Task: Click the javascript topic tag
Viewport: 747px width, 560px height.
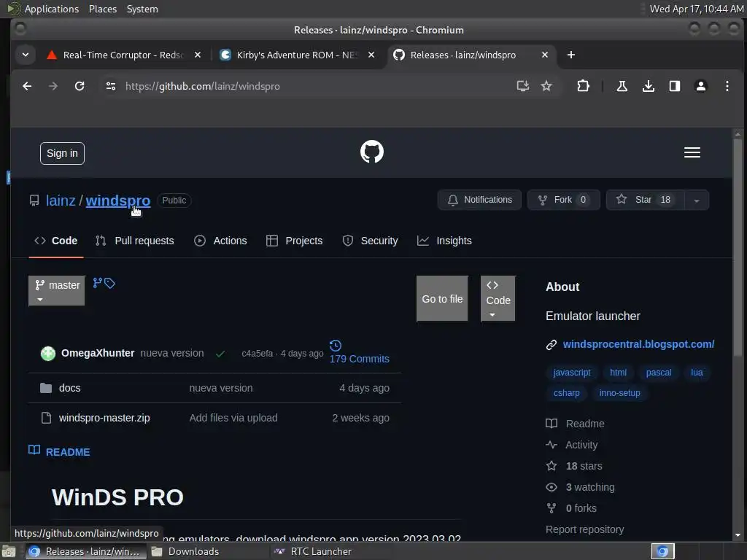Action: coord(572,373)
